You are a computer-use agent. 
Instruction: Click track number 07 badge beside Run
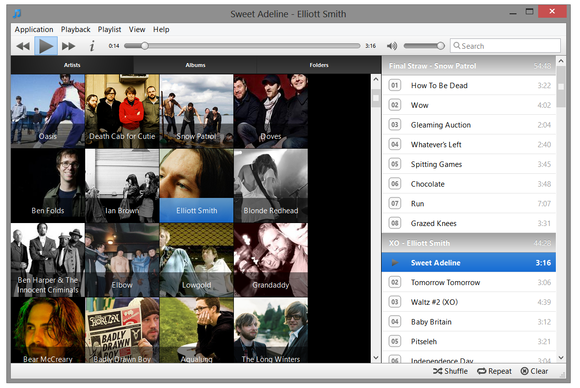[x=395, y=203]
